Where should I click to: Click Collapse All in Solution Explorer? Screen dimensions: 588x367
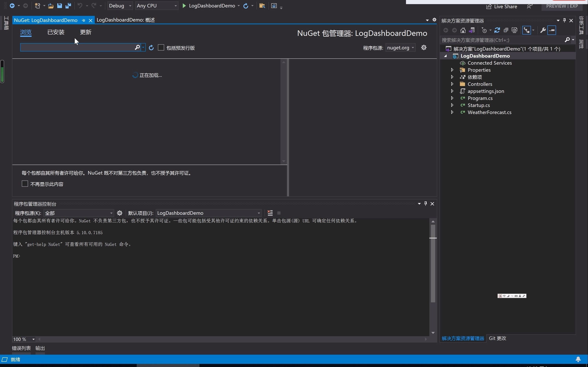pyautogui.click(x=506, y=30)
